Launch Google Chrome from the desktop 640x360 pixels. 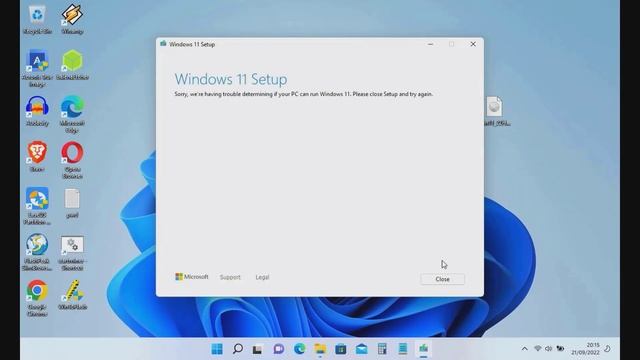point(37,298)
